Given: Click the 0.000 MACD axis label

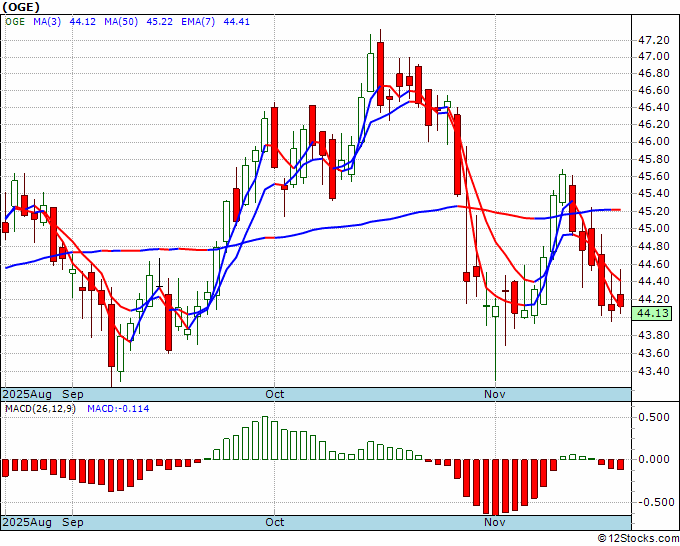Looking at the screenshot, I should 654,459.
